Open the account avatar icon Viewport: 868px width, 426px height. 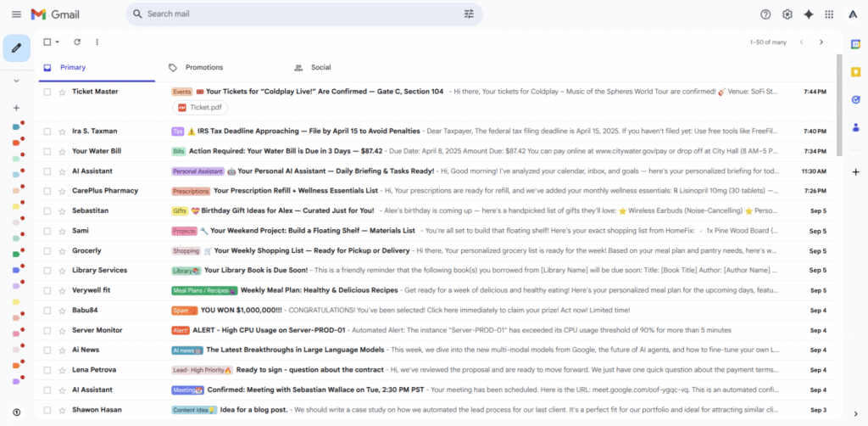[x=853, y=14]
